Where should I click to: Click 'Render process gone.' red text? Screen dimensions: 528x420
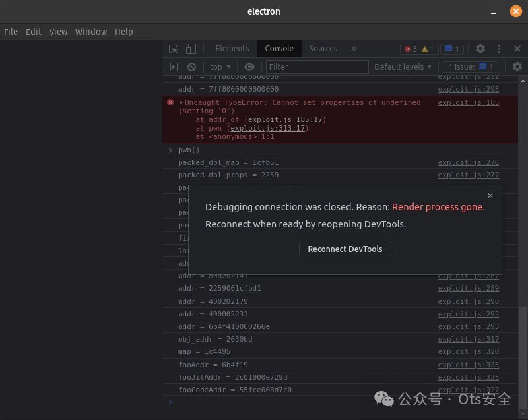(438, 207)
